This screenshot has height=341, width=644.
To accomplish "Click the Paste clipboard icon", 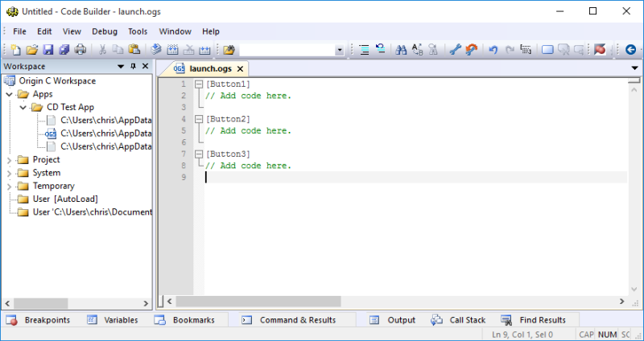I will (134, 50).
